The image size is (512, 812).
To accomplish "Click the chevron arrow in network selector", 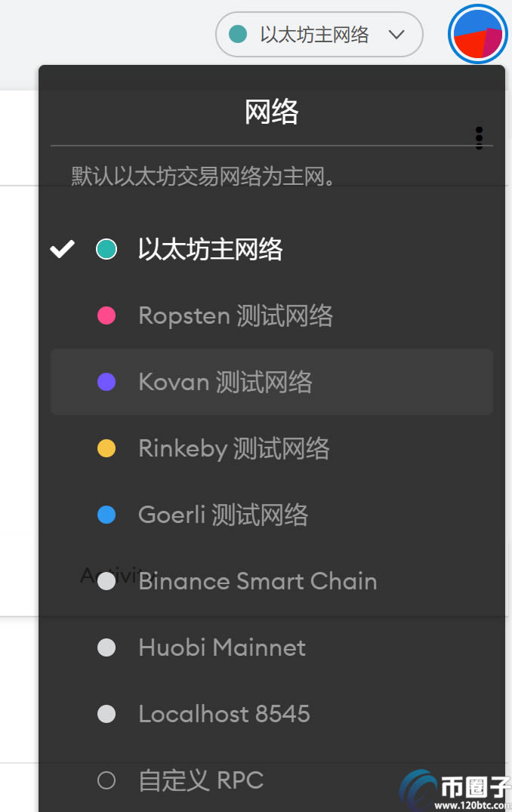I will pyautogui.click(x=396, y=35).
